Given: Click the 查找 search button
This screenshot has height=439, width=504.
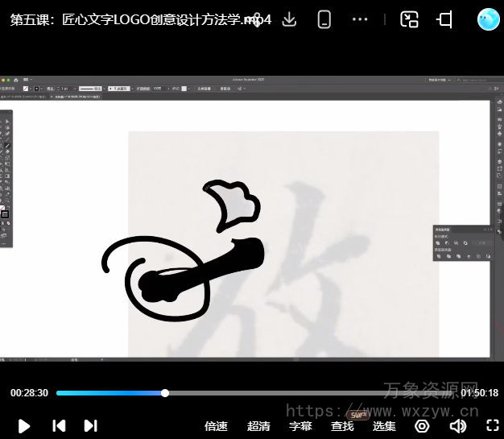Looking at the screenshot, I should 342,426.
